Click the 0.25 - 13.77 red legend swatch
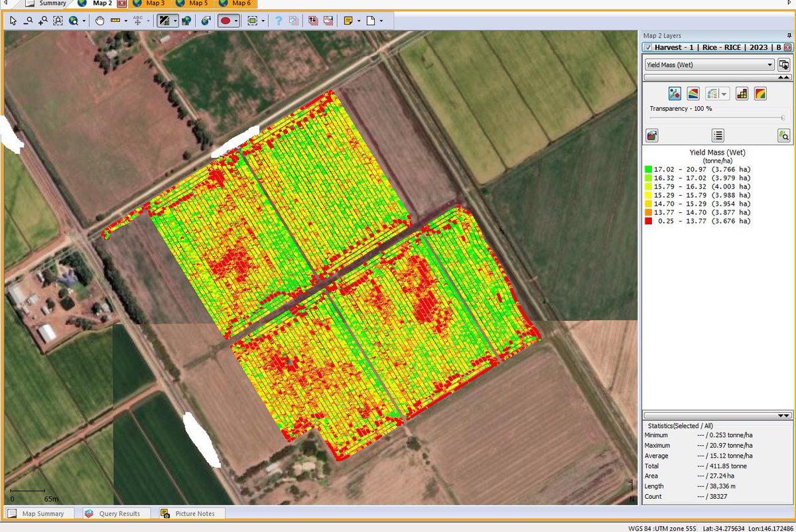 click(648, 222)
